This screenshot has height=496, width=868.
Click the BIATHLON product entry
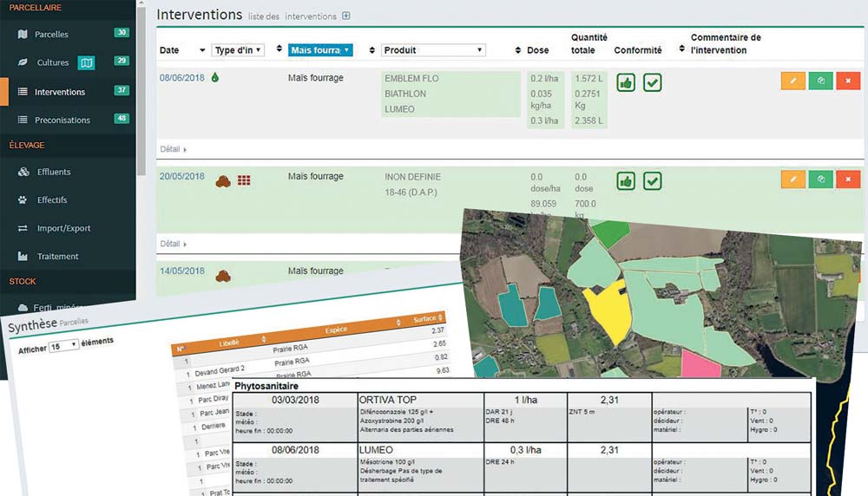[x=405, y=94]
